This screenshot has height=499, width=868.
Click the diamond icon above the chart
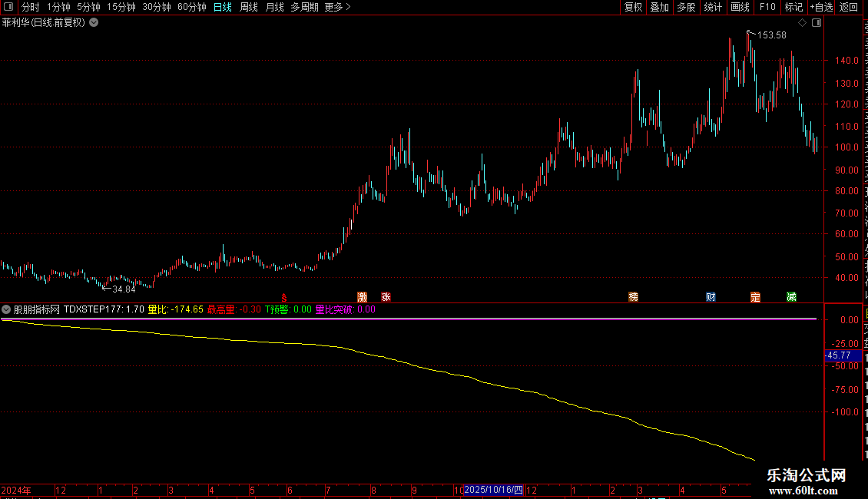coord(802,23)
